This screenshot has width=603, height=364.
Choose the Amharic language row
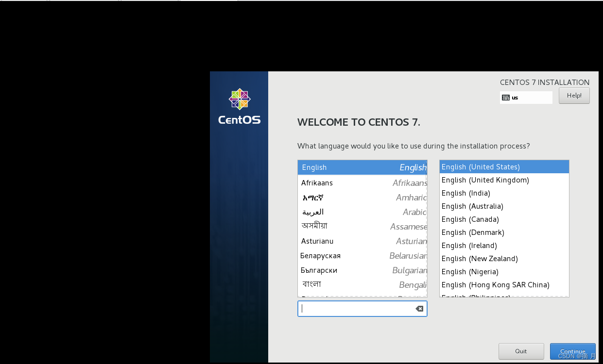coord(362,198)
